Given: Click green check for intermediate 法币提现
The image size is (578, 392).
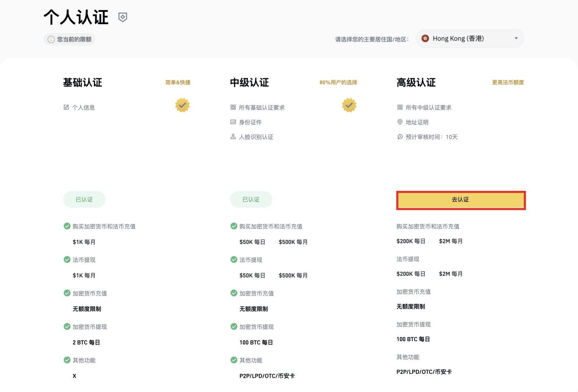Looking at the screenshot, I should coord(234,260).
